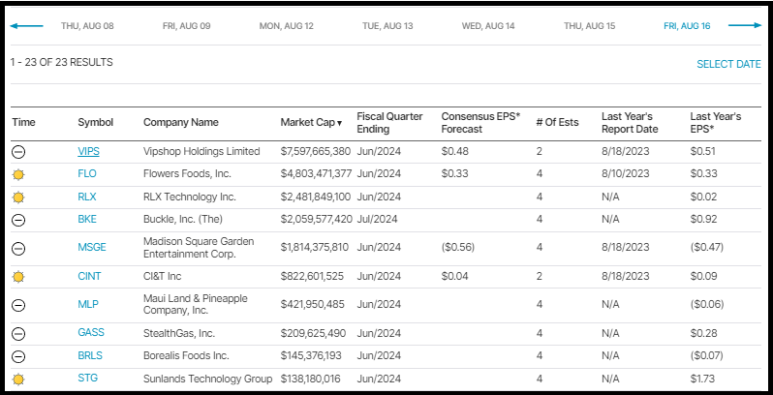
Task: Click the ($0.47) last year's EPS
Action: tap(707, 248)
